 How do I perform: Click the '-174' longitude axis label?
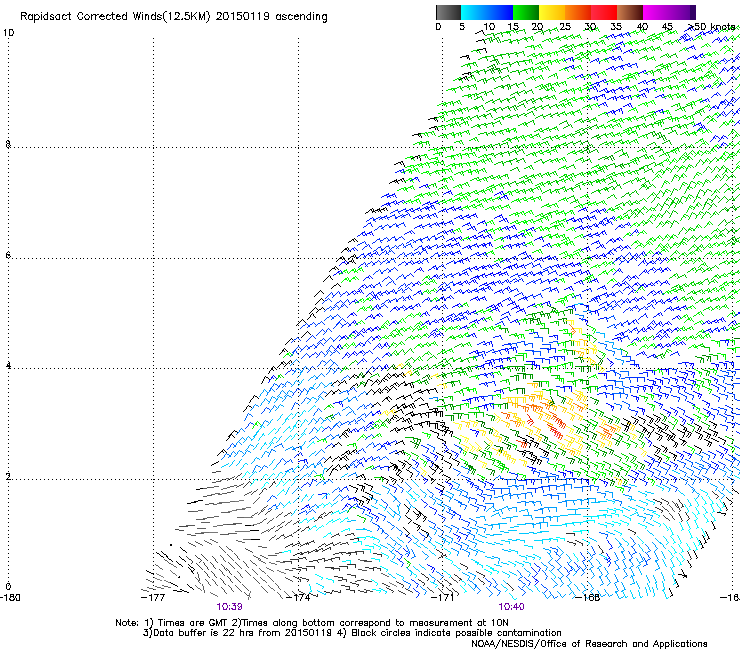click(298, 598)
